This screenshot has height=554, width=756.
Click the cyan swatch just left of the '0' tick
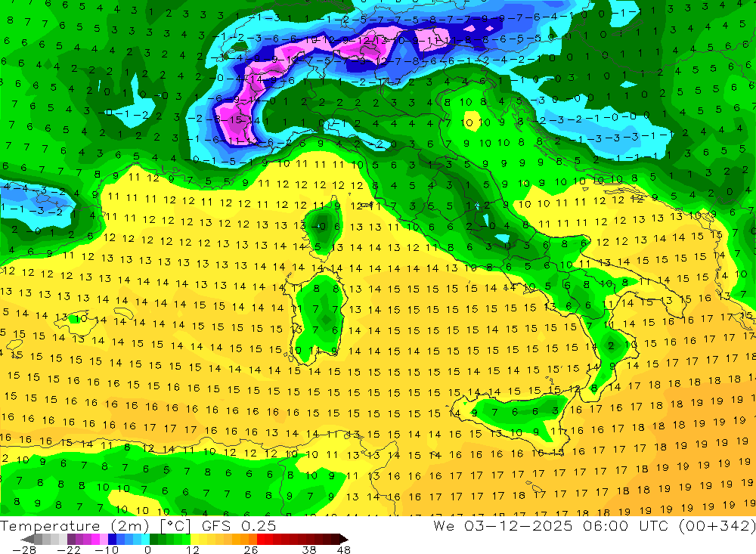tap(145, 540)
